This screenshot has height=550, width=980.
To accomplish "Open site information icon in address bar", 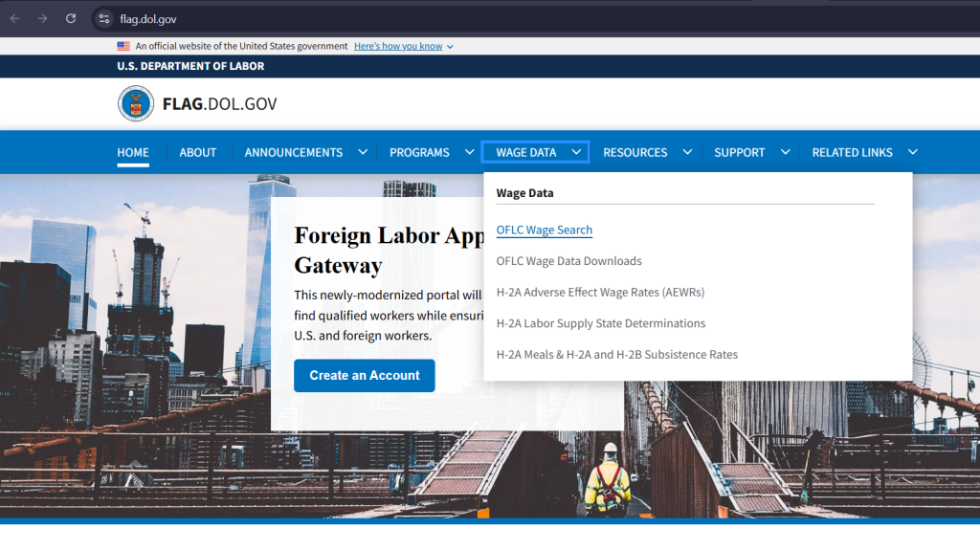I will tap(104, 19).
